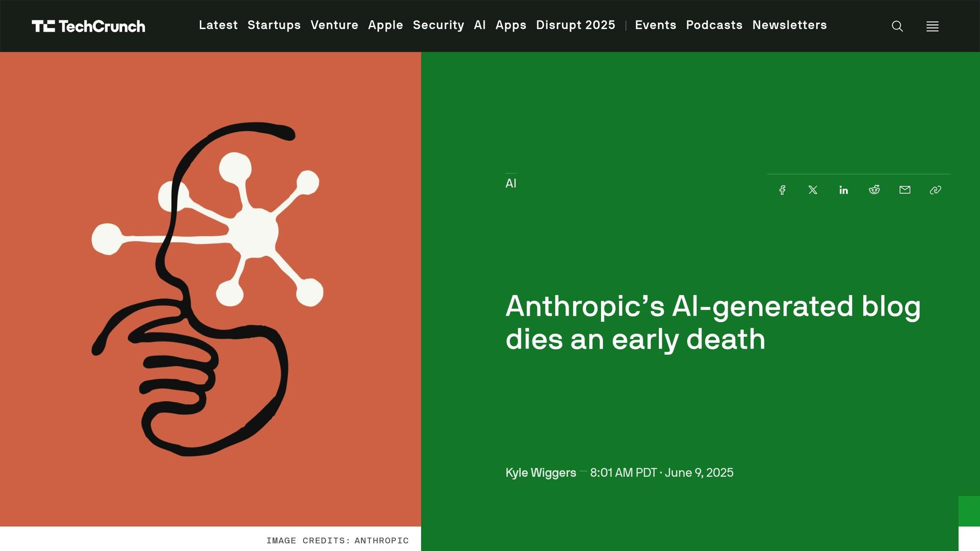
Task: Share article via email icon
Action: (x=905, y=190)
